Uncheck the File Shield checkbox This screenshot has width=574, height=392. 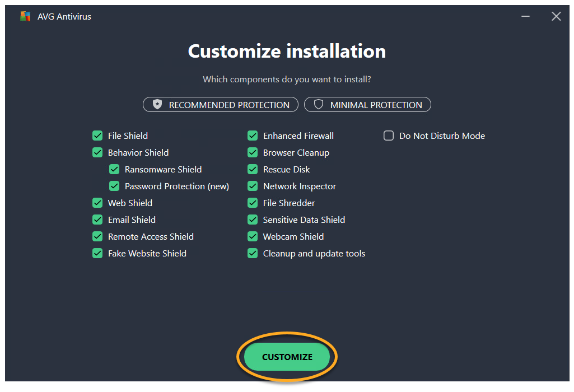click(97, 136)
